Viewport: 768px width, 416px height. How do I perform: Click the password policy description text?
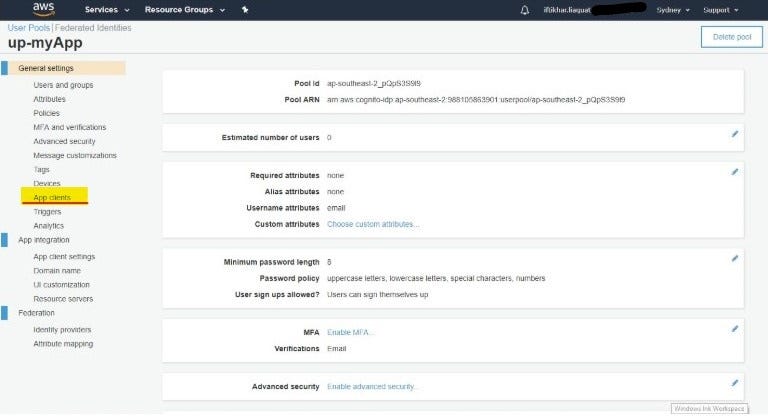point(436,278)
